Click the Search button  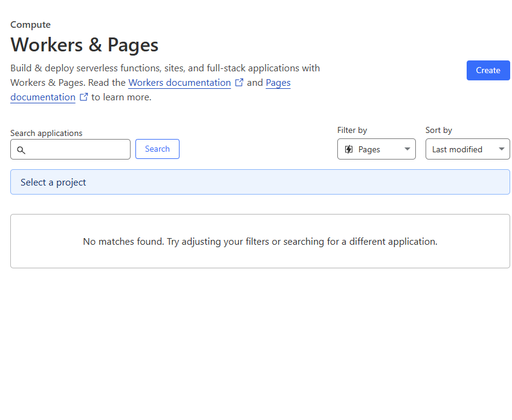pos(157,149)
